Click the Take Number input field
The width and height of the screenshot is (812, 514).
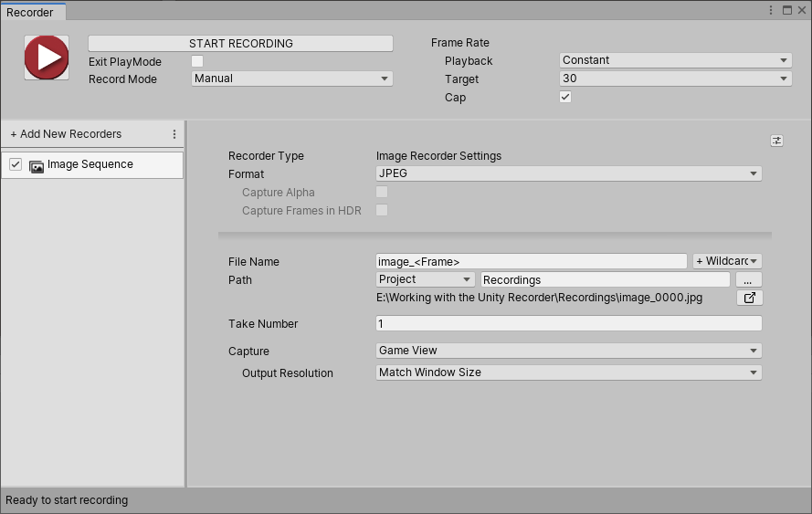click(568, 323)
